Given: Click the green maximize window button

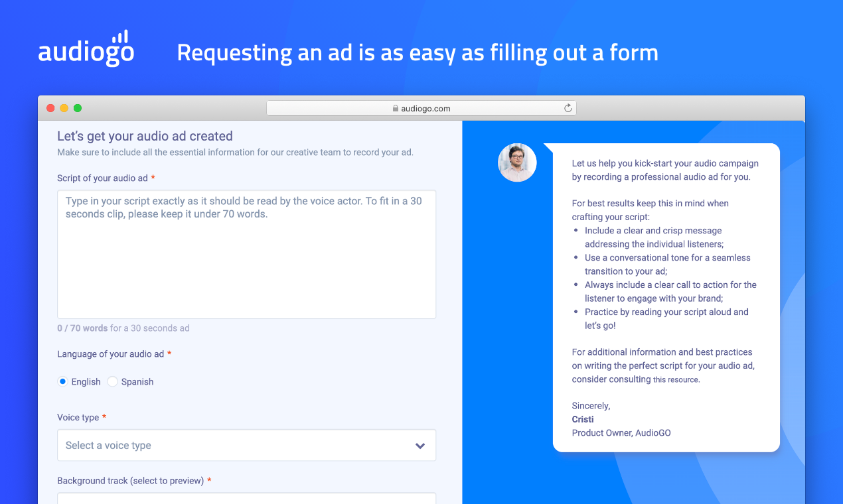Looking at the screenshot, I should click(x=77, y=108).
